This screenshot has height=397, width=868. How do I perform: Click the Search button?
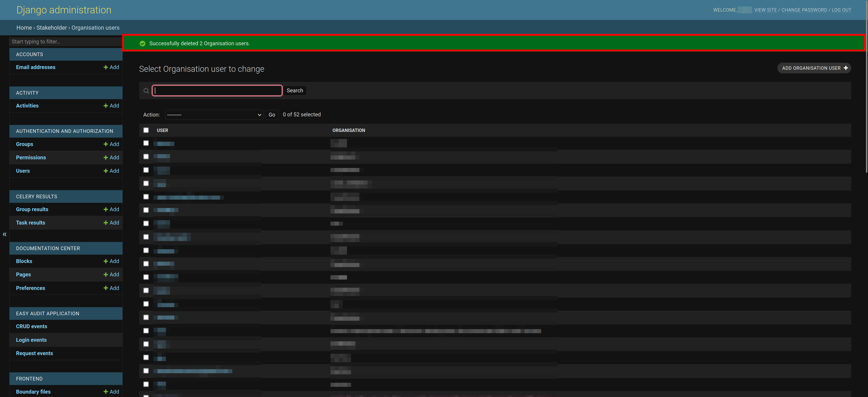[x=295, y=90]
